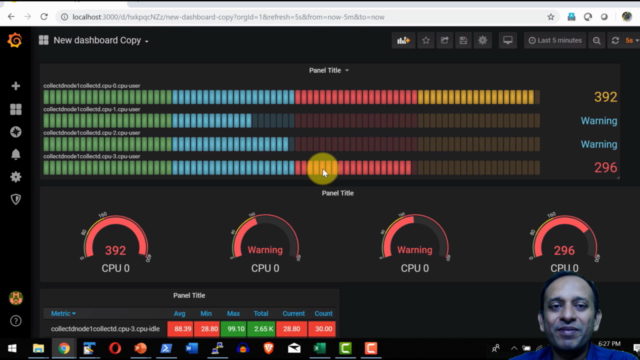Viewport: 640px width, 360px height.
Task: Click the first gauge showing 392
Action: (116, 239)
